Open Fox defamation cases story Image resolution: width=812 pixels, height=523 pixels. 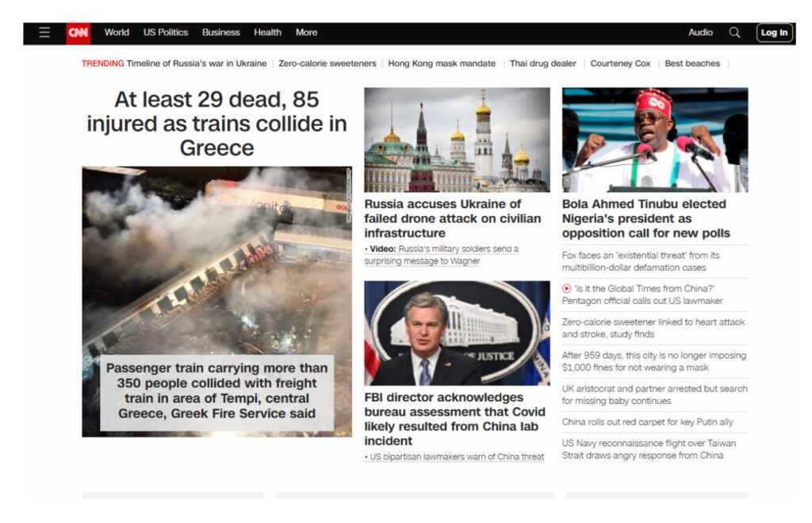641,261
